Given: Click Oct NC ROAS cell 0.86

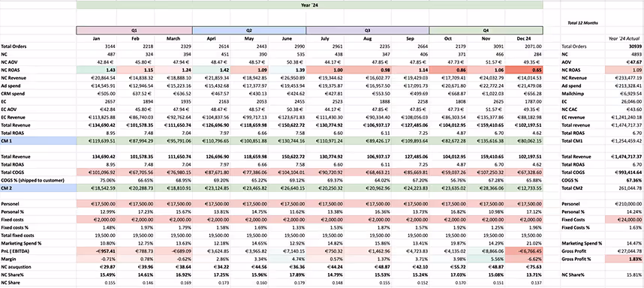Looking at the screenshot, I should click(449, 70).
